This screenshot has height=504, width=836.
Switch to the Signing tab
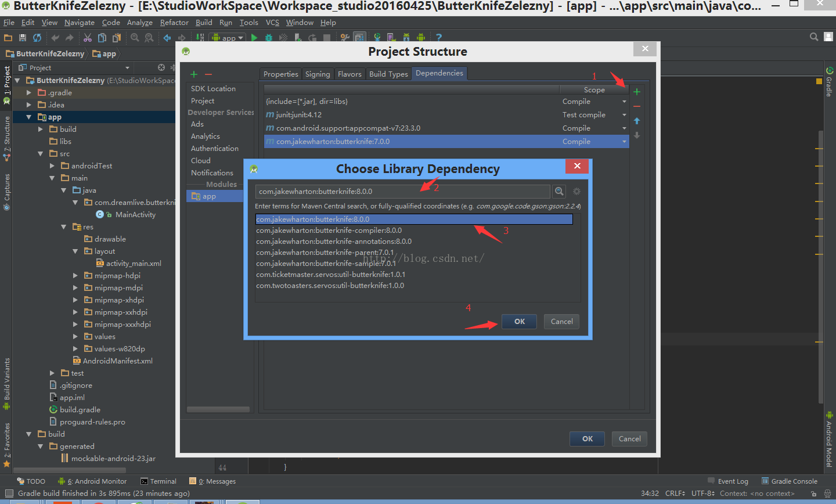click(318, 74)
